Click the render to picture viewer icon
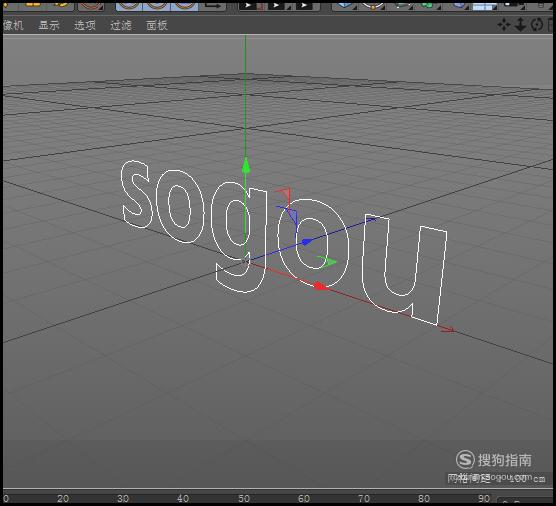This screenshot has width=556, height=506. click(278, 5)
